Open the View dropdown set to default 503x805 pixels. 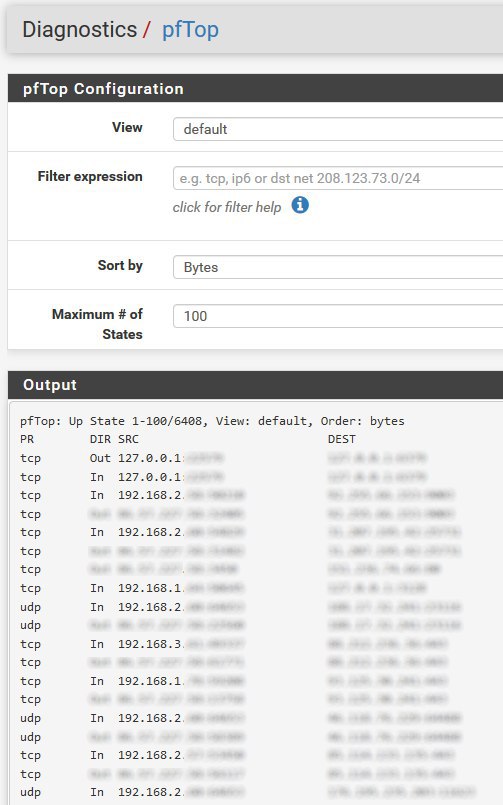click(338, 129)
